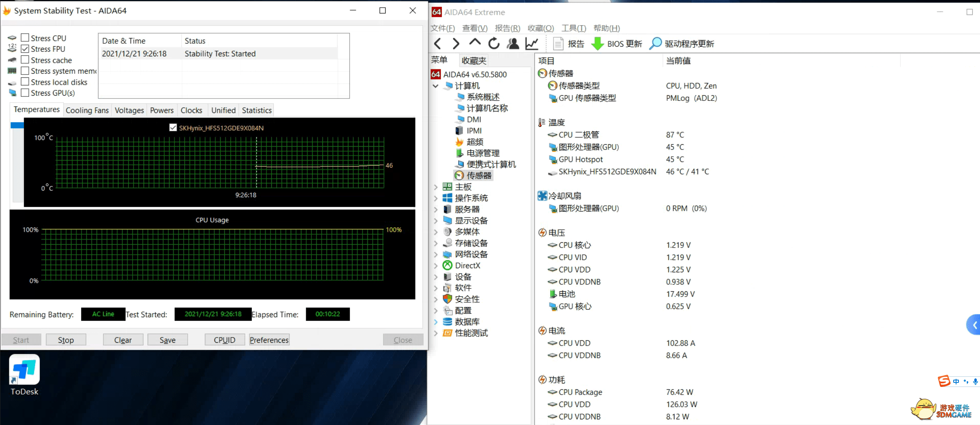Viewport: 980px width, 425px height.
Task: Click Stop button in stability test
Action: click(66, 340)
